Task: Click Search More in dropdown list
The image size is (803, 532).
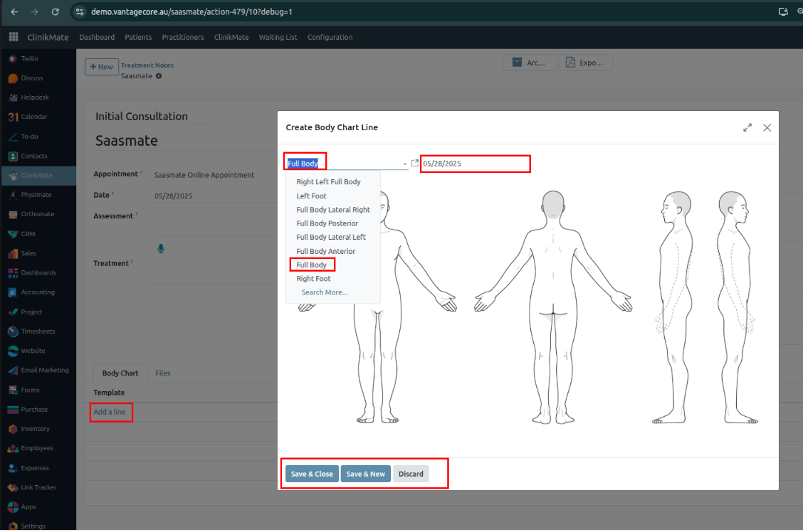Action: pyautogui.click(x=324, y=292)
